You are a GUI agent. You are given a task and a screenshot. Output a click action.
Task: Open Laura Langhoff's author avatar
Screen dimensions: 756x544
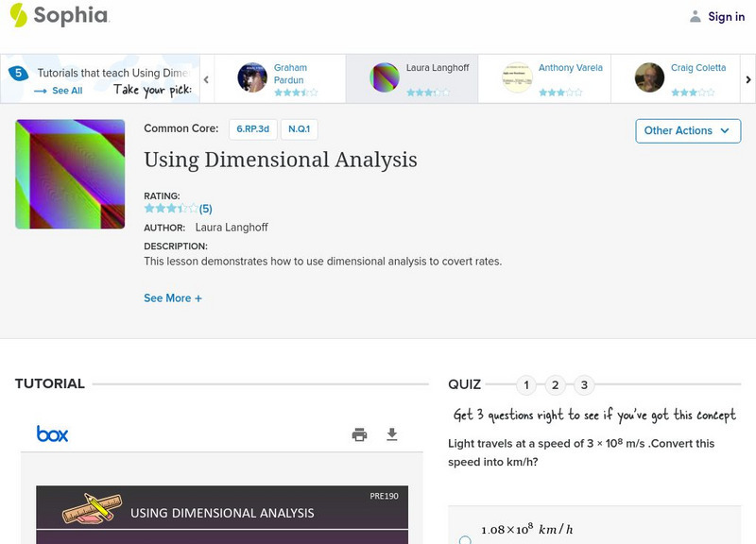[384, 76]
